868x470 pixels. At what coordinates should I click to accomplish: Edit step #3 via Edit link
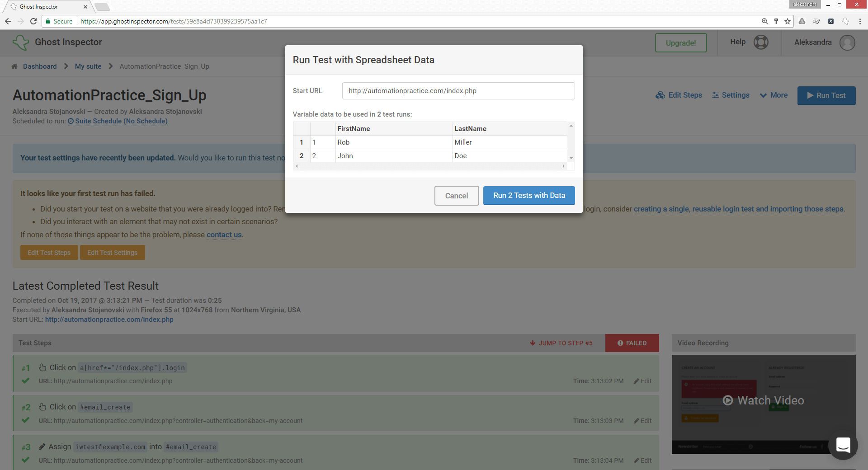click(642, 461)
